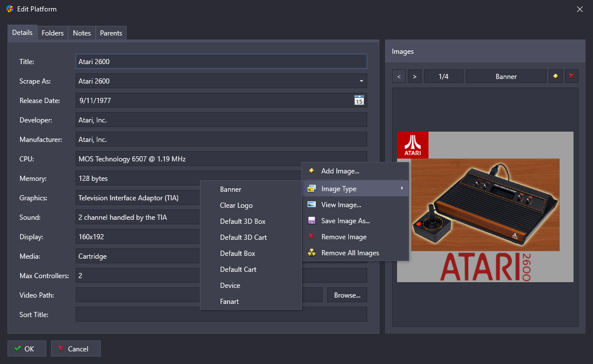Click the Save Image As floppy icon
The width and height of the screenshot is (593, 364).
312,220
